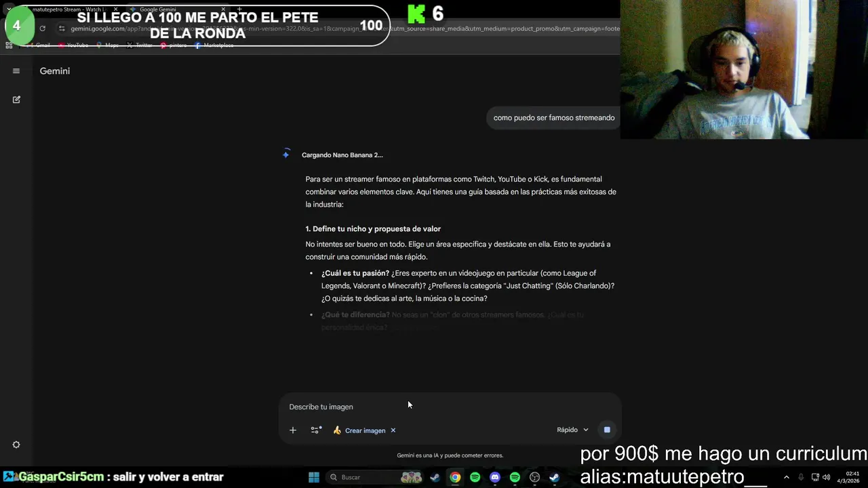Image resolution: width=868 pixels, height=488 pixels.
Task: Open the Gmail bookmark
Action: pos(38,45)
